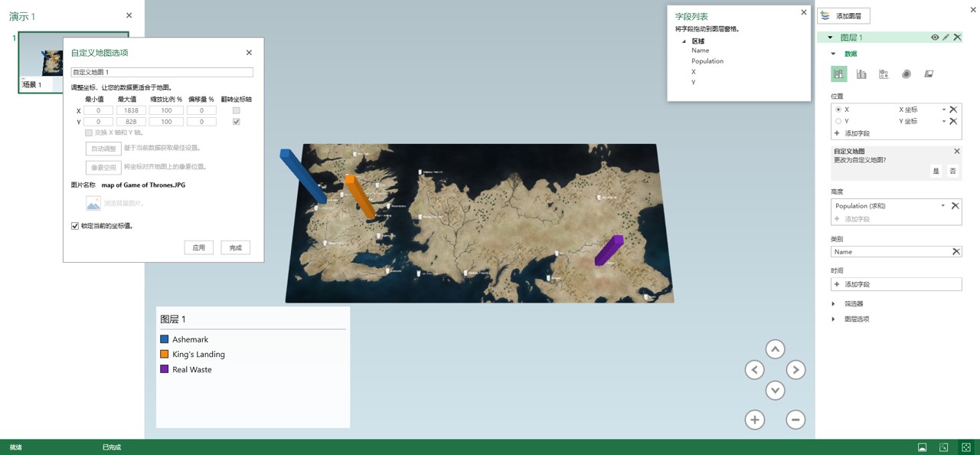Click the browse background picture icon
The height and width of the screenshot is (455, 980).
93,203
